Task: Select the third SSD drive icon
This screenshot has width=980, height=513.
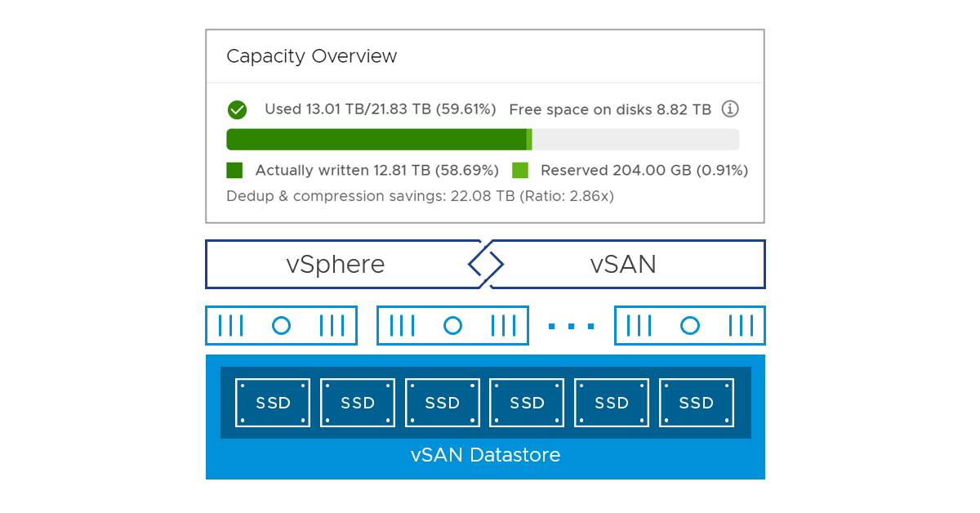Action: click(x=443, y=403)
